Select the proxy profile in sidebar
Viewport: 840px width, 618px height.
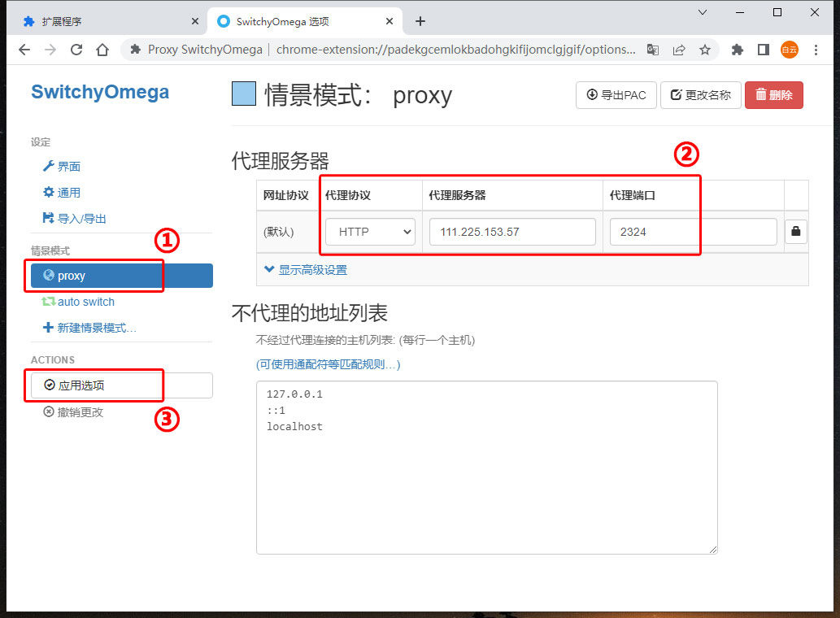click(x=122, y=276)
